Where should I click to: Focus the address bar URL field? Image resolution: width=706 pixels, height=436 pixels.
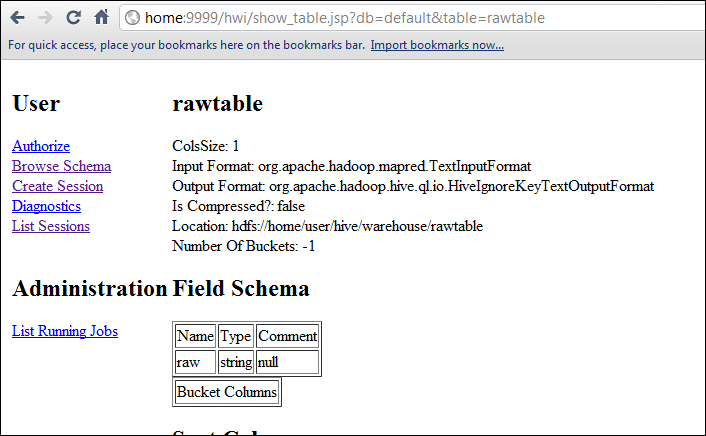click(400, 18)
